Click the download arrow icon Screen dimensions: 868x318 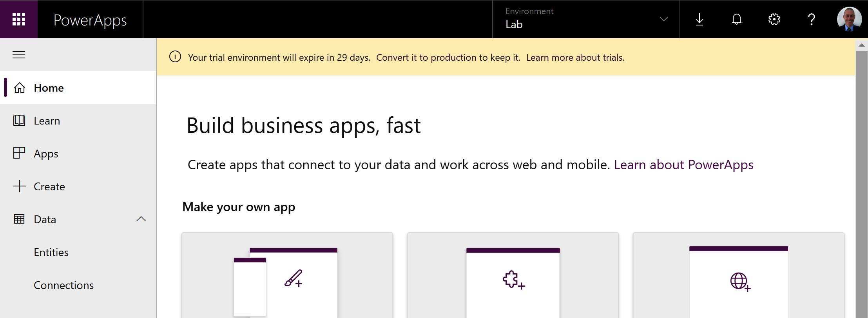tap(699, 19)
